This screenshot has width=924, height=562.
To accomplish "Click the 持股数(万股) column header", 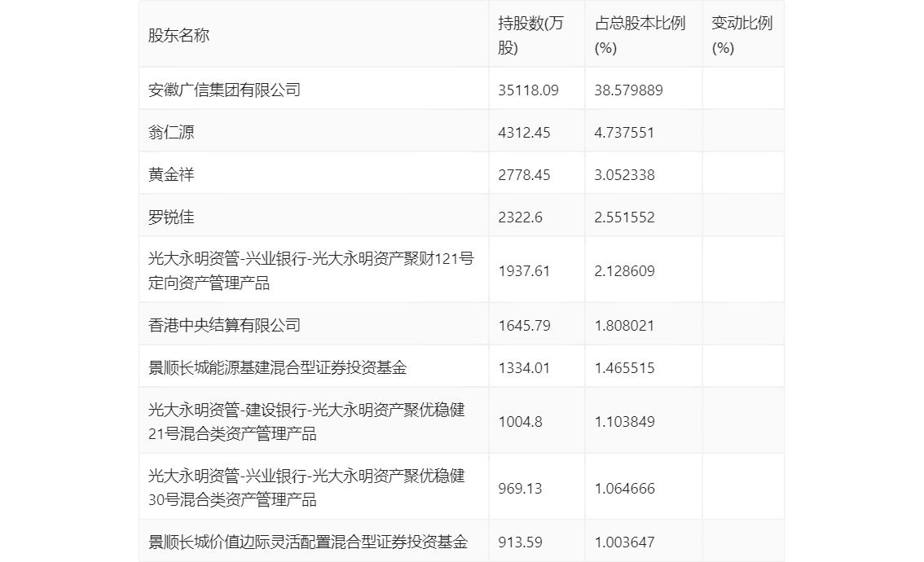I will [530, 35].
